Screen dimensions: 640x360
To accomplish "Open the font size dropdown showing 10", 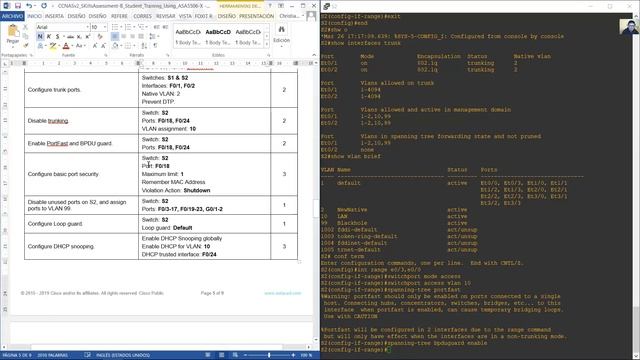I will (105, 27).
